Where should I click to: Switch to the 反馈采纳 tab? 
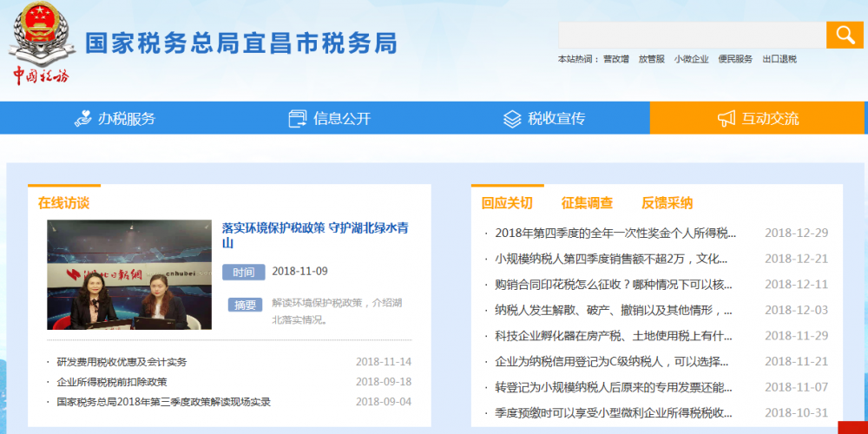pos(667,203)
